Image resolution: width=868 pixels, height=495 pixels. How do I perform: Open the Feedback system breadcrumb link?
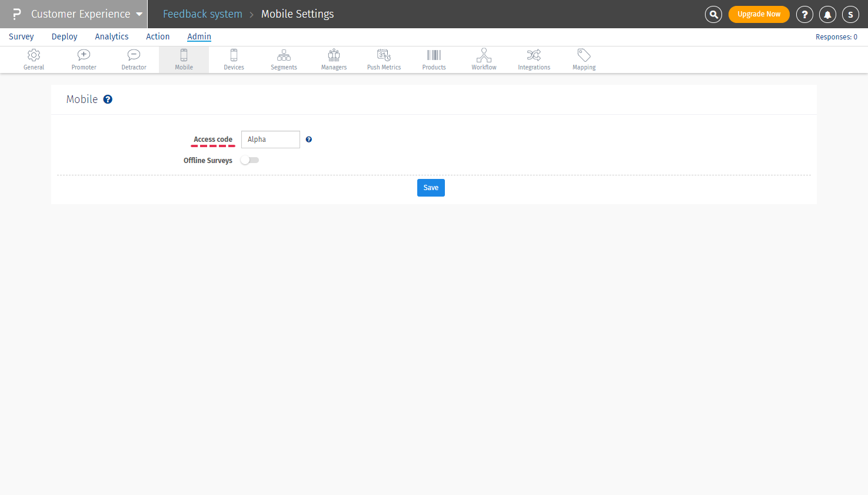(202, 14)
